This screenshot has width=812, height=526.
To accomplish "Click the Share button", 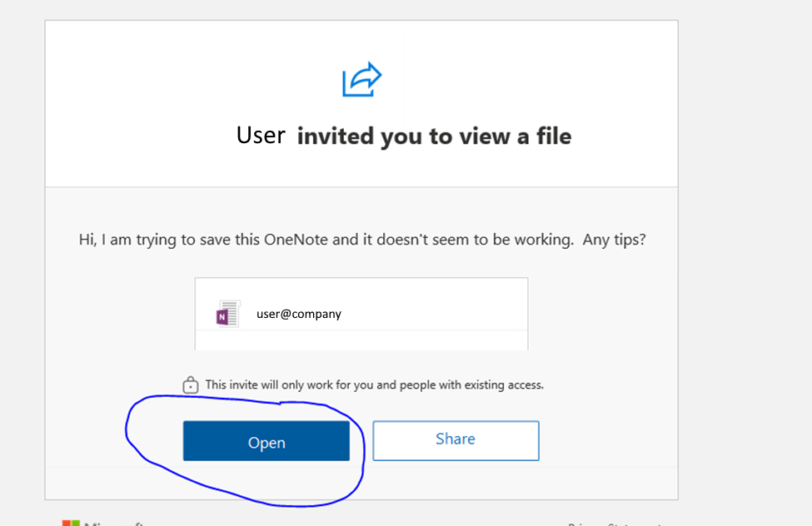I will click(x=456, y=440).
